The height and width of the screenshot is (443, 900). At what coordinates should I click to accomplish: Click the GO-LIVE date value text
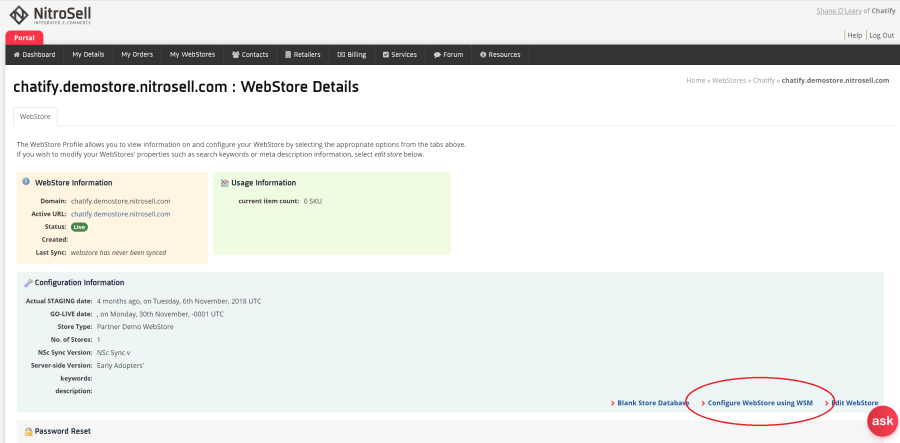pos(160,314)
